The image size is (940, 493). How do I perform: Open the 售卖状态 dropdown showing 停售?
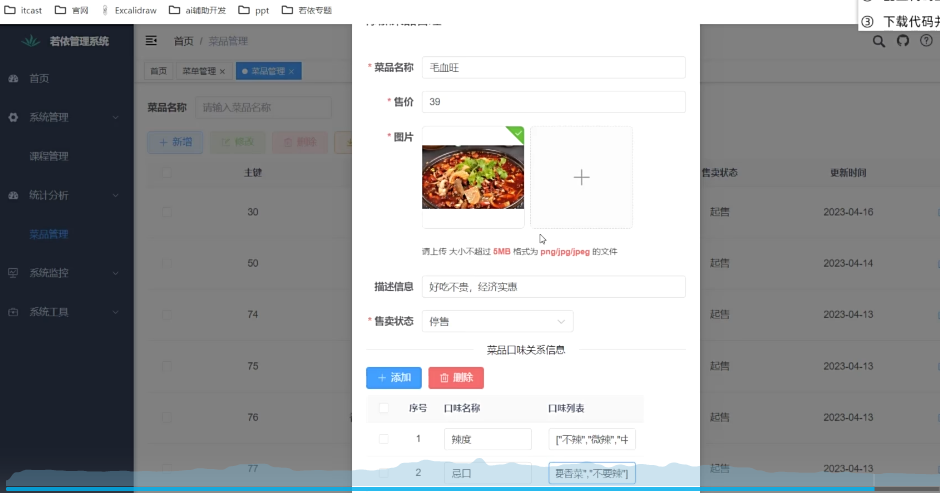click(x=498, y=321)
